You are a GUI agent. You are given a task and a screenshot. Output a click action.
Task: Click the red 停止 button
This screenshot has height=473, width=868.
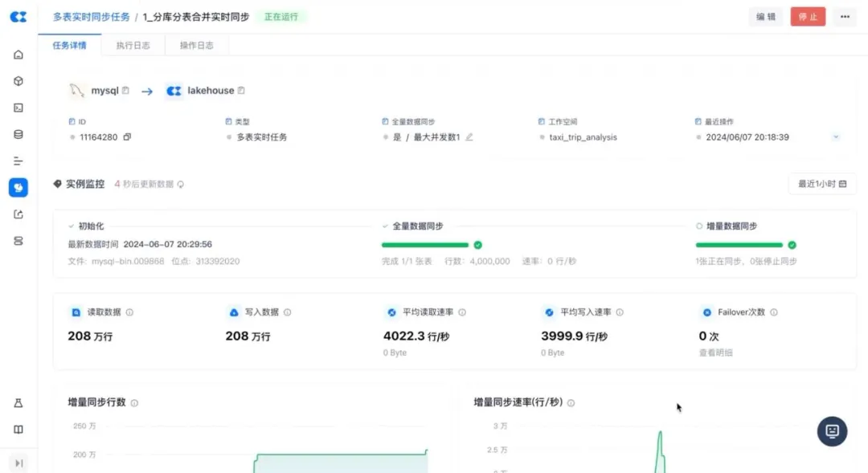(x=807, y=17)
